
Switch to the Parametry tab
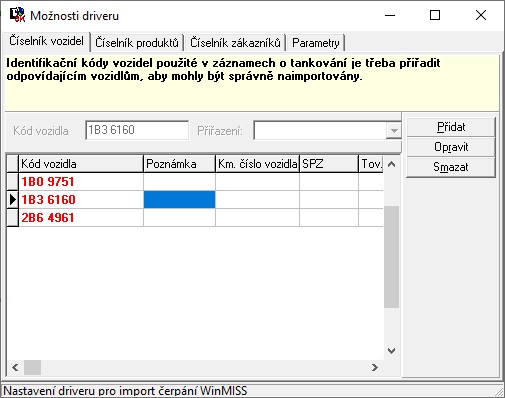[x=315, y=43]
